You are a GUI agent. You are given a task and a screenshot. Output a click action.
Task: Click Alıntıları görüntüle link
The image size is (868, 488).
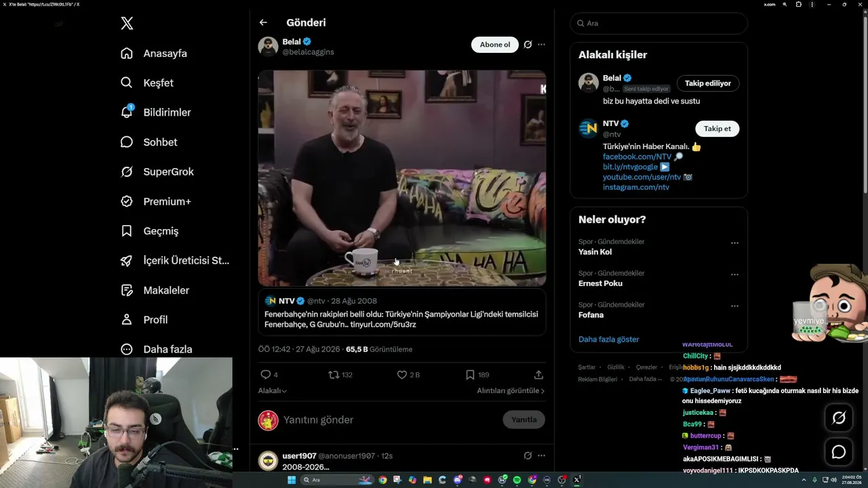pos(511,391)
